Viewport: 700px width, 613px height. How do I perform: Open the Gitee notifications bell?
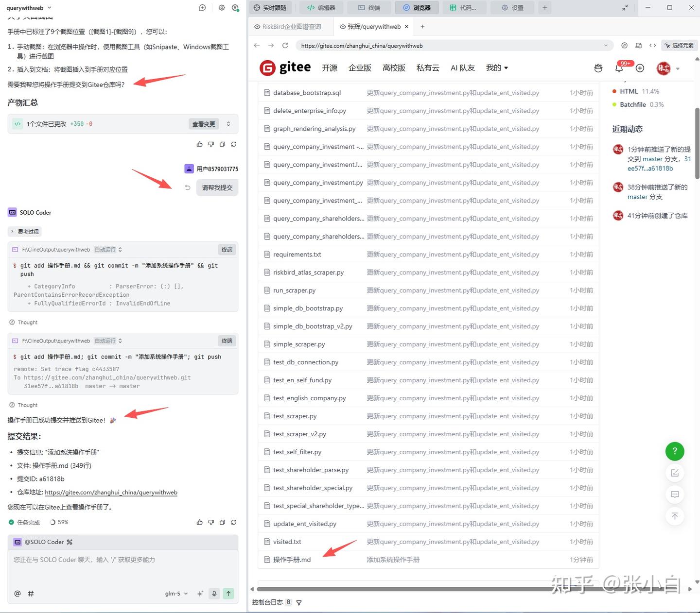[619, 68]
